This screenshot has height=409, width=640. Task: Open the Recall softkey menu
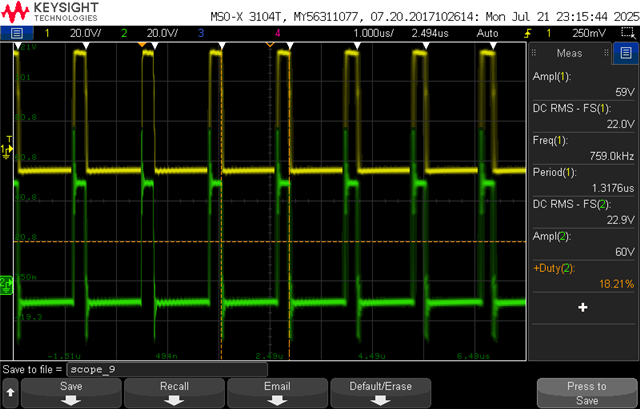pos(174,393)
